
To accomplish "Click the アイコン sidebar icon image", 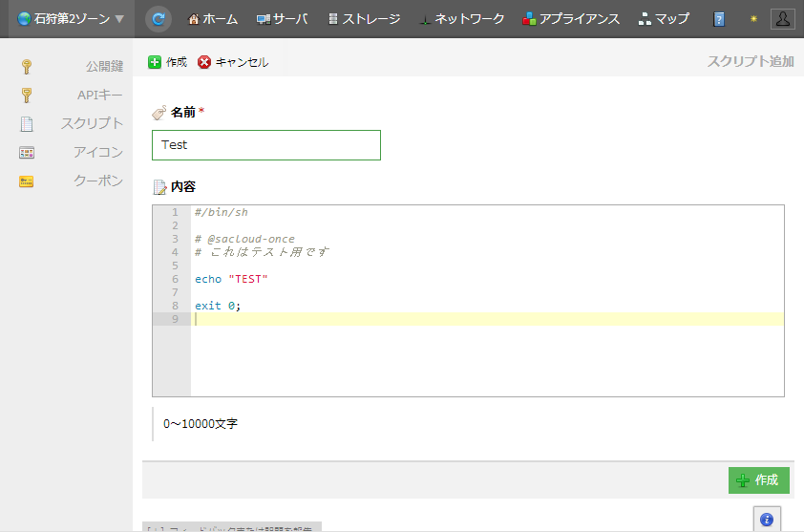I will pos(27,152).
